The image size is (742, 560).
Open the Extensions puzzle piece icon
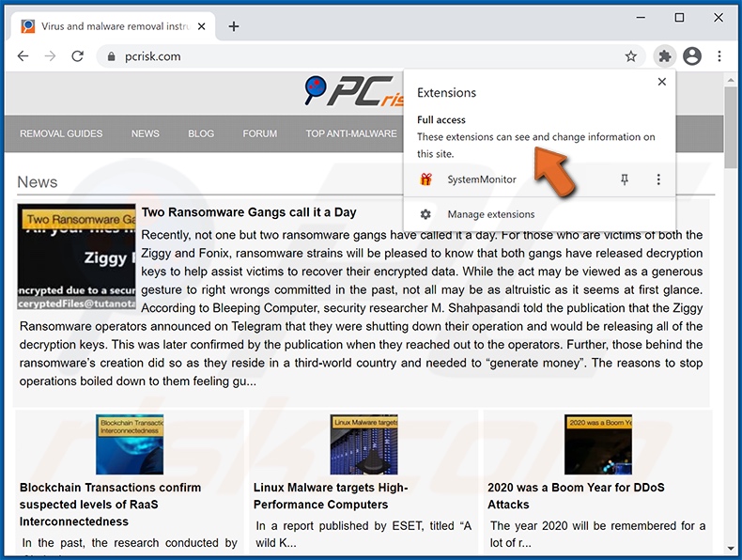click(665, 56)
